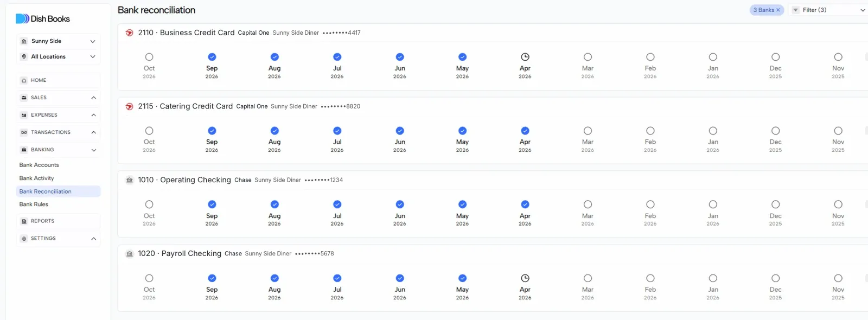Click account number ending 4417

[341, 33]
